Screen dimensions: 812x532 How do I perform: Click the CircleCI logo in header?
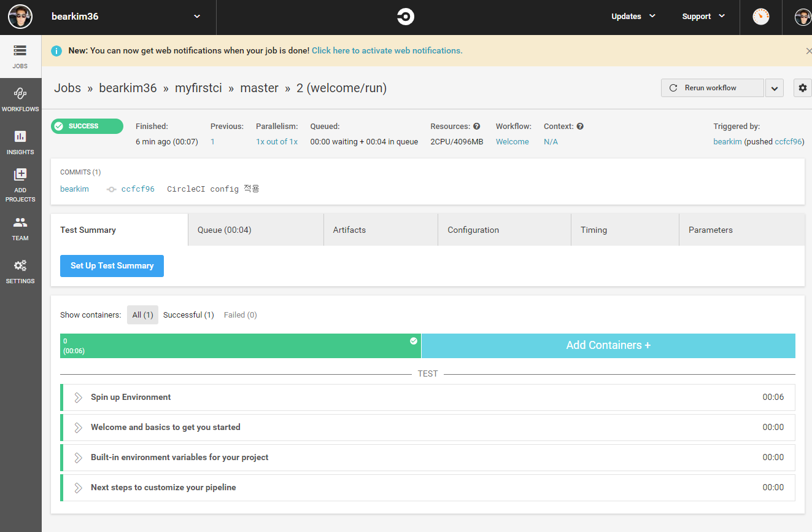coord(406,17)
